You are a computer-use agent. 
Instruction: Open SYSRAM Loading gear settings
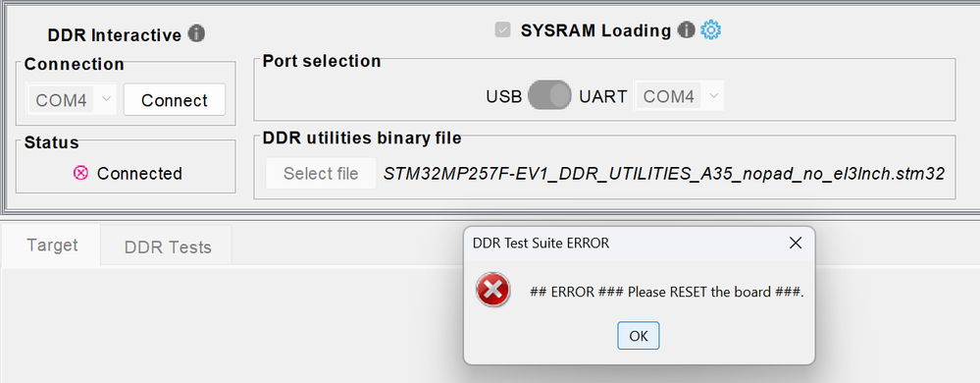pos(710,29)
